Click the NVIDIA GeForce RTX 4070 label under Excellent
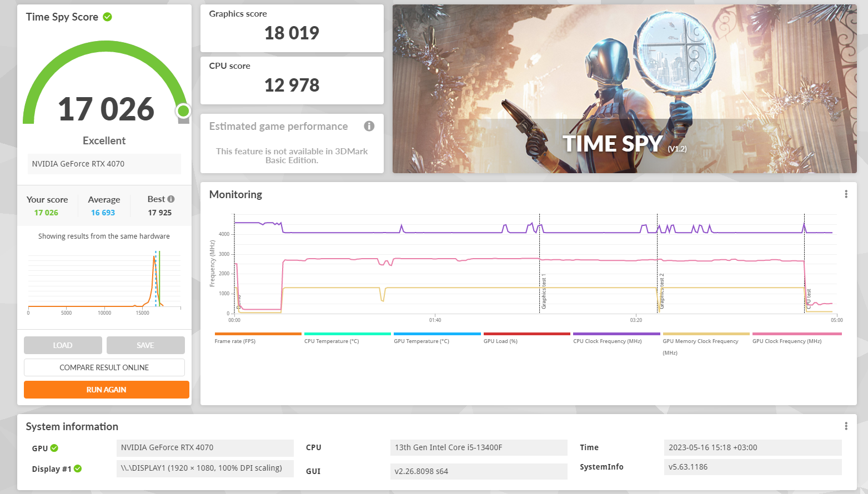 coord(104,164)
